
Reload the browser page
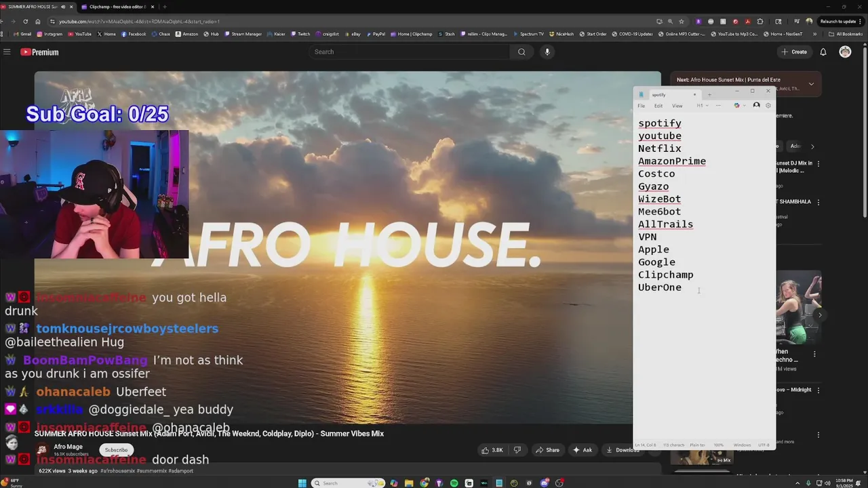click(25, 21)
